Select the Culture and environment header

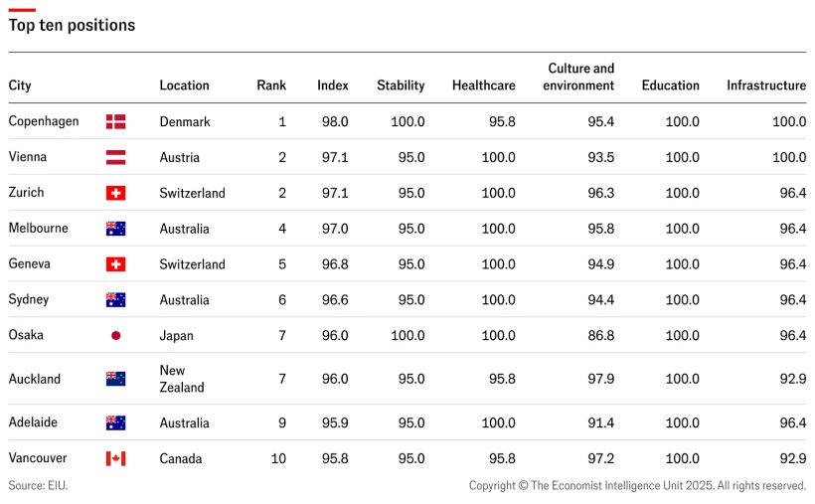coord(580,77)
